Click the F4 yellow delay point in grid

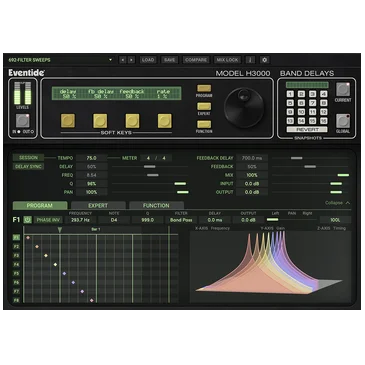coord(55,265)
